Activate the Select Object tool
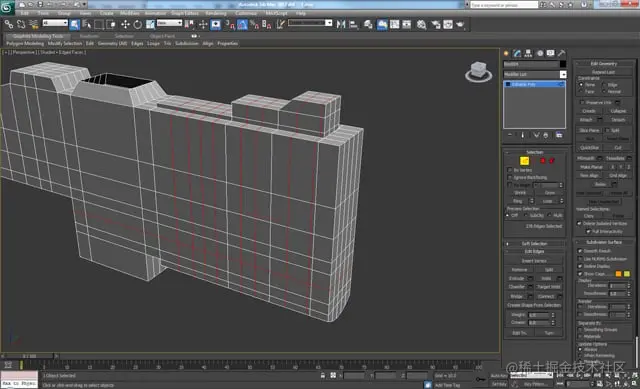Screen dimensions: 640x389 75,24
